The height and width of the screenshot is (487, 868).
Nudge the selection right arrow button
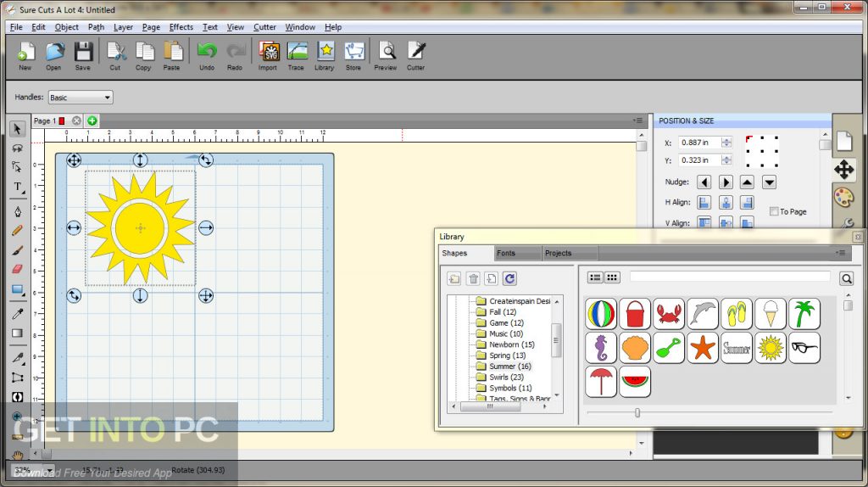point(726,182)
